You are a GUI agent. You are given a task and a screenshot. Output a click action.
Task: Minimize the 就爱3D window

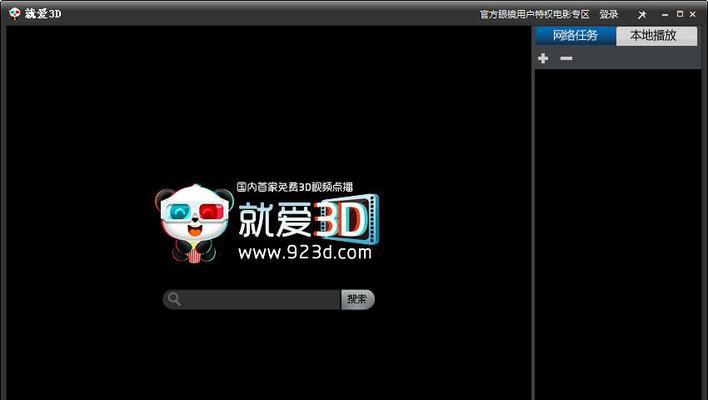coord(665,14)
